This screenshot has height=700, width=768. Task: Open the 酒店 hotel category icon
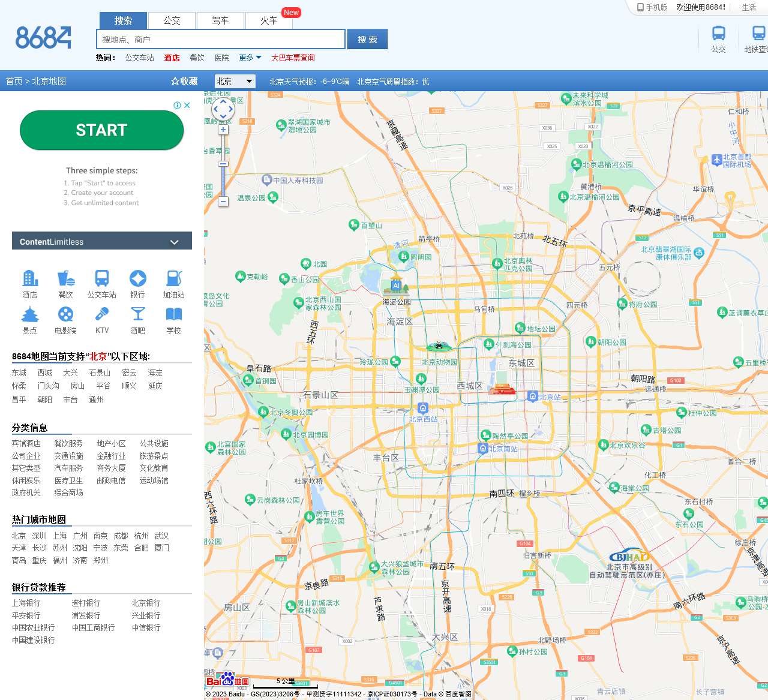point(30,278)
